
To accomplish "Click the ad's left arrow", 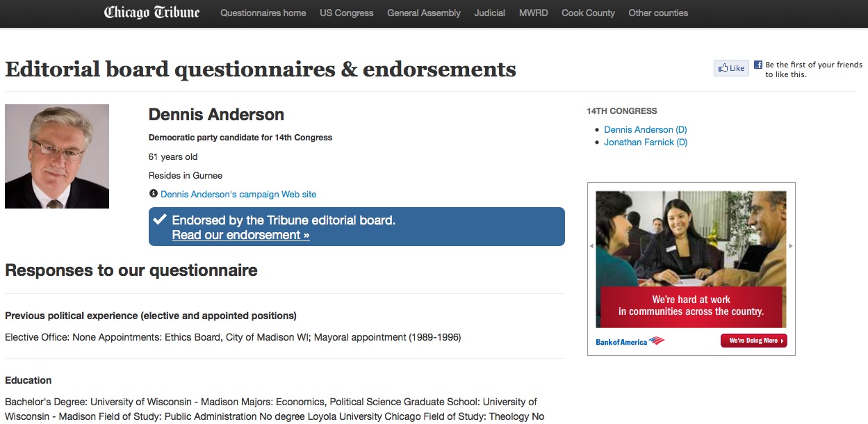I will pyautogui.click(x=591, y=246).
